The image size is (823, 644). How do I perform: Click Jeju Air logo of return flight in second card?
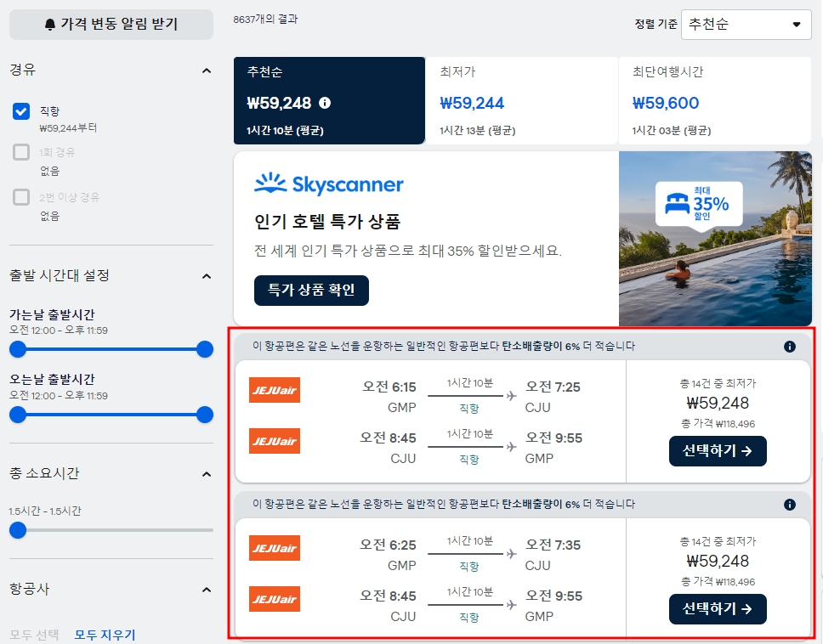(275, 599)
